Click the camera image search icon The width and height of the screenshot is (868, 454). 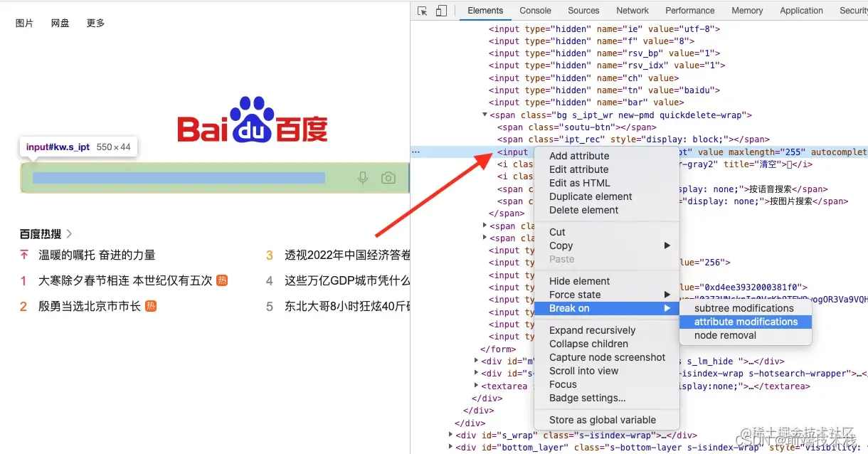pyautogui.click(x=388, y=178)
